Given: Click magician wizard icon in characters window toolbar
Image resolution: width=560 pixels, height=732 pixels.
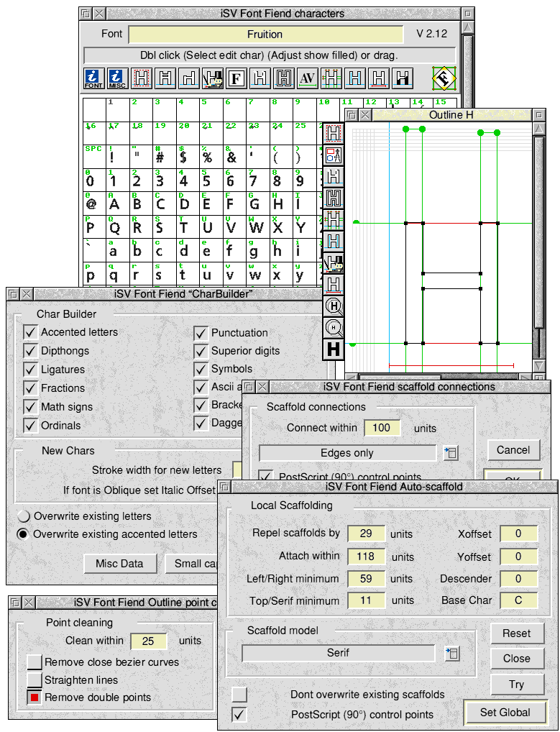Looking at the screenshot, I should point(213,78).
